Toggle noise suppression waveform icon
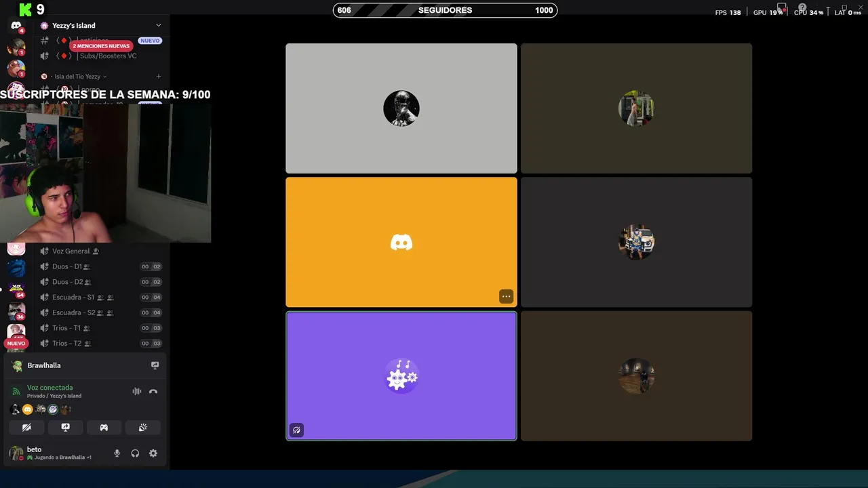Screen dimensions: 868x488 coord(137,391)
